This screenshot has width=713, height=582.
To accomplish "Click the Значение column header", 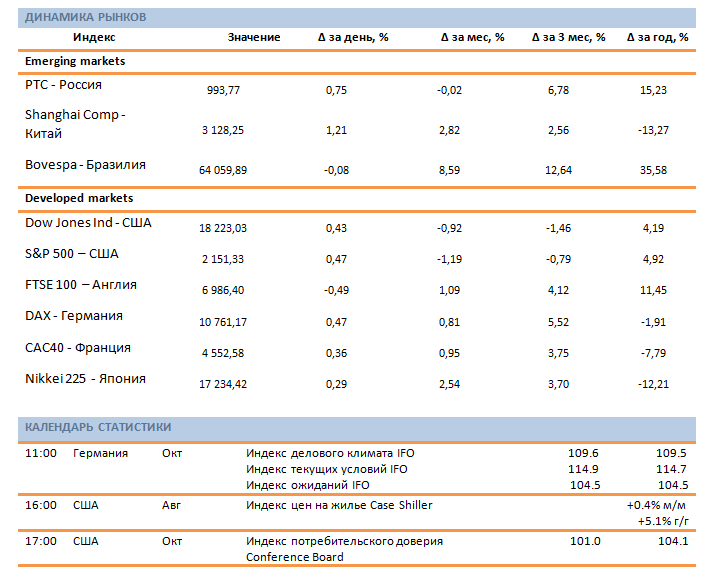I will (254, 38).
